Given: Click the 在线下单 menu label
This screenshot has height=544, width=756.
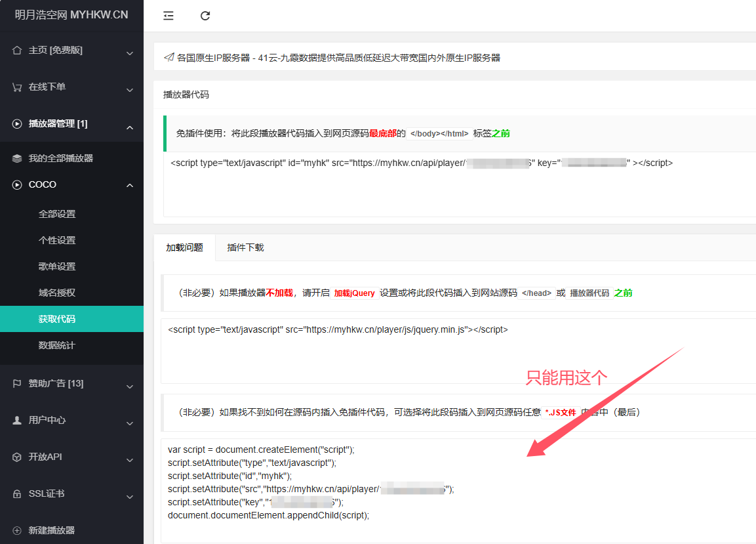Looking at the screenshot, I should 47,87.
